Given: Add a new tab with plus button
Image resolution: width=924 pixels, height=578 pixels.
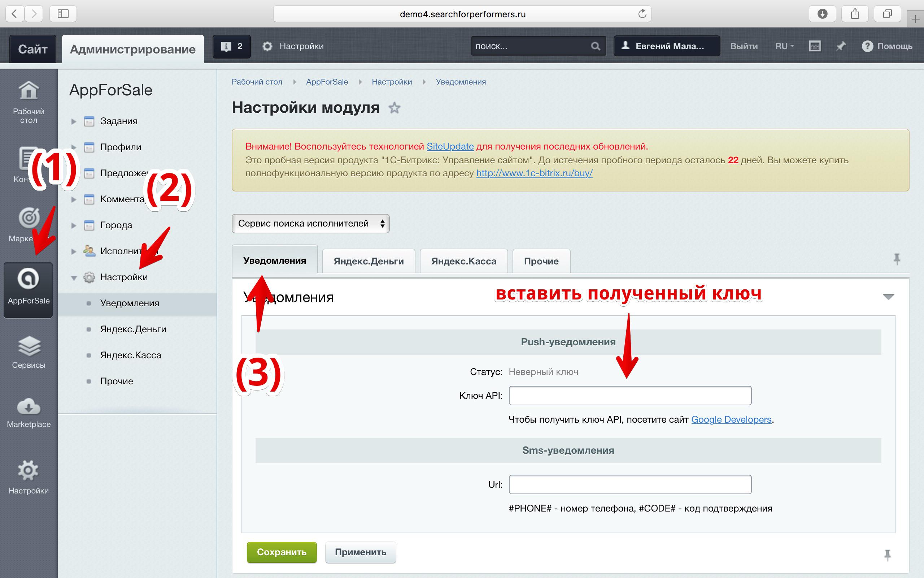Looking at the screenshot, I should [x=916, y=19].
